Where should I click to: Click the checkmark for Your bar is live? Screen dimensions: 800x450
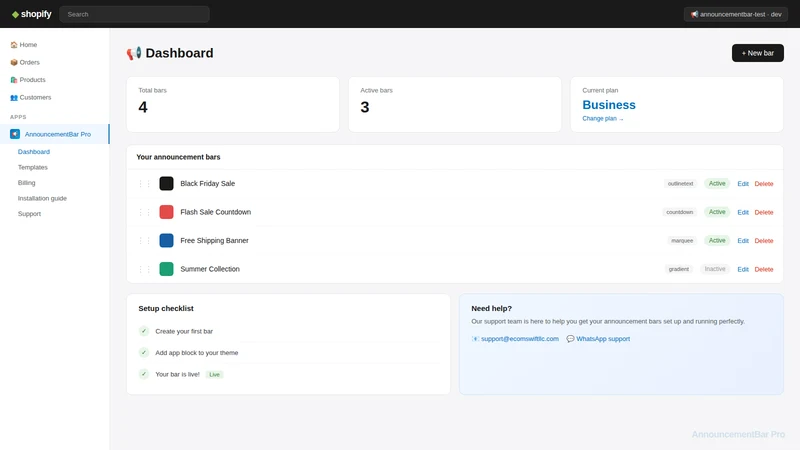click(144, 374)
